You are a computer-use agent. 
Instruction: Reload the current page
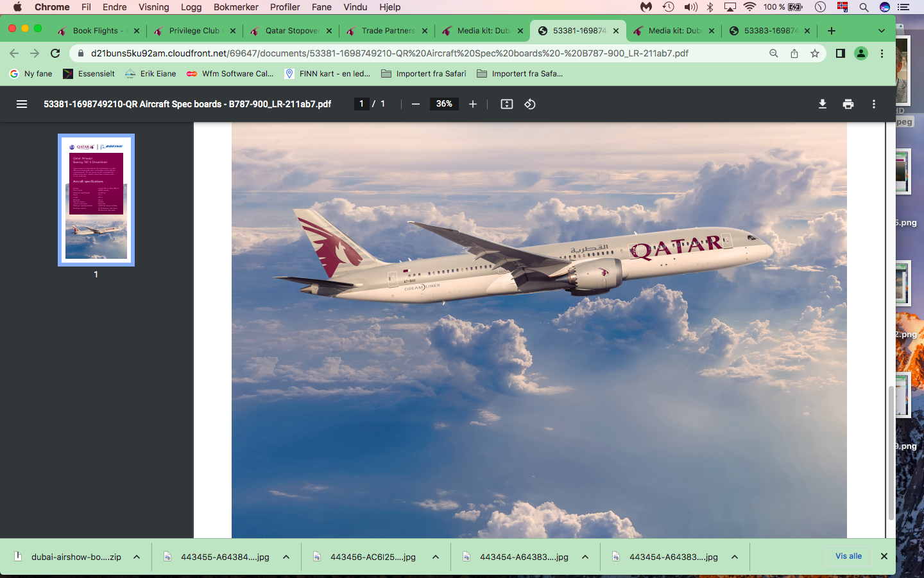[55, 53]
